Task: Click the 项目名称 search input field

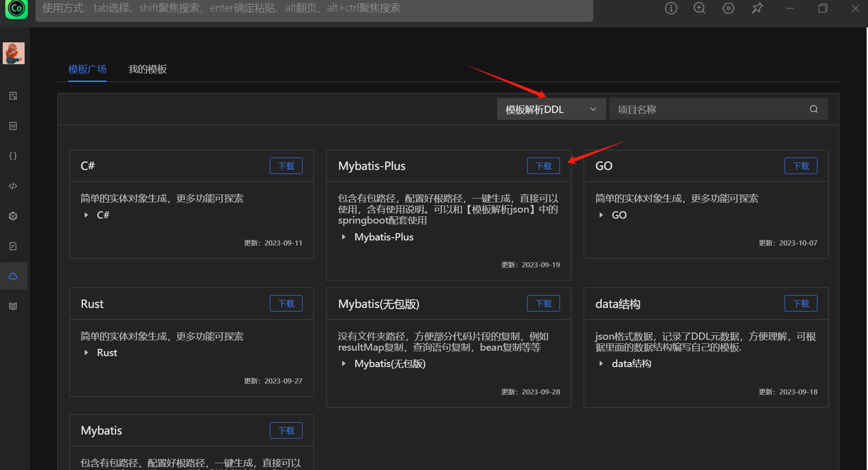Action: (x=718, y=109)
